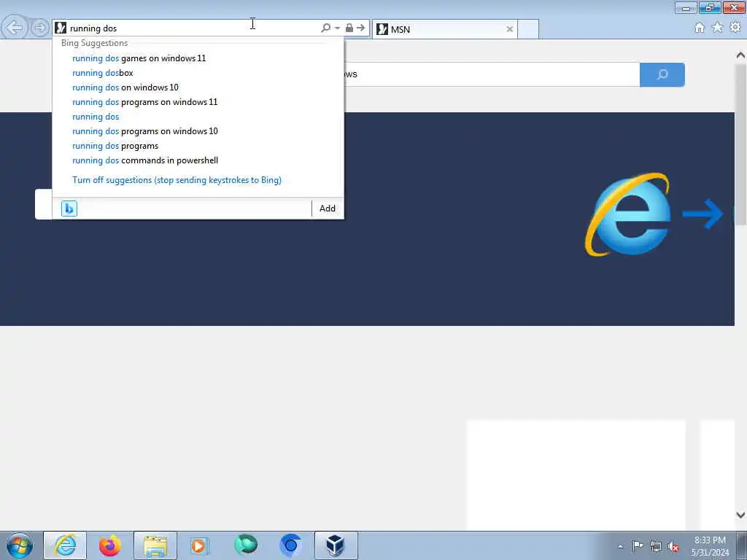This screenshot has height=560, width=747.
Task: Open VirtualBox from the taskbar
Action: tap(336, 545)
